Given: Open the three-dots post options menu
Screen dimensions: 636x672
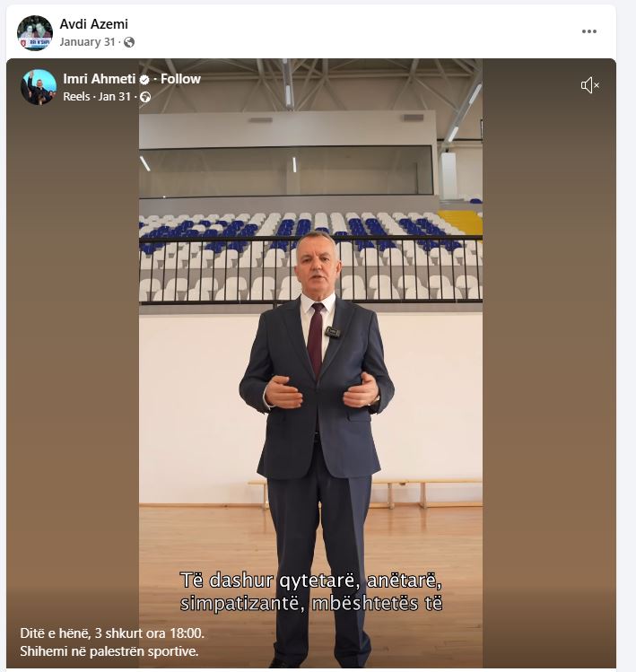Looking at the screenshot, I should point(588,31).
